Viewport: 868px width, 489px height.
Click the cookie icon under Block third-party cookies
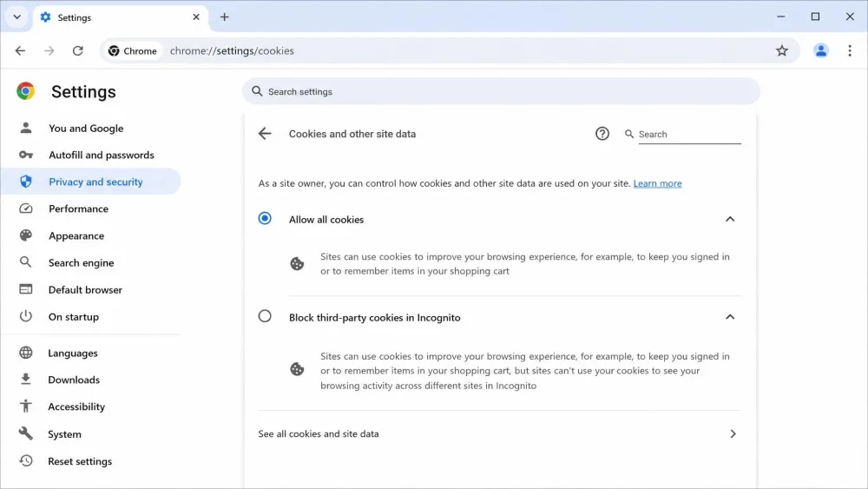point(297,369)
